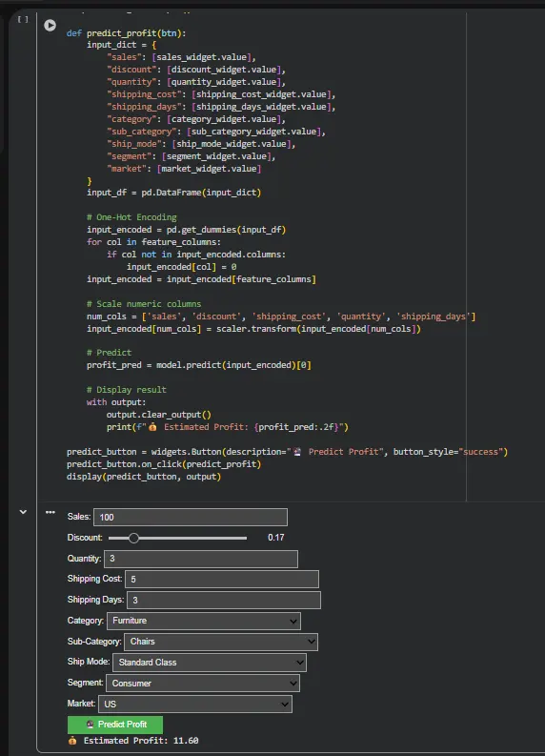The width and height of the screenshot is (545, 756).
Task: Click the Shipping Cost input field
Action: [222, 579]
